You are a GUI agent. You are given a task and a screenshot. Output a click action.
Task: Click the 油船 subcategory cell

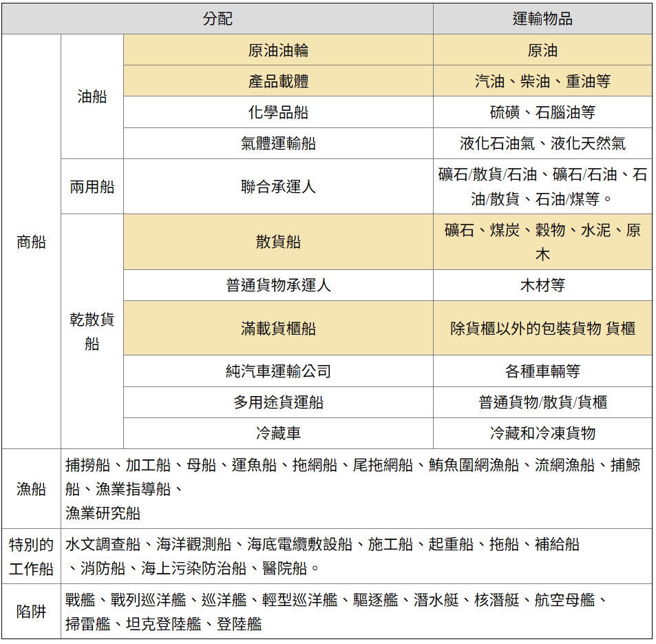click(x=92, y=96)
